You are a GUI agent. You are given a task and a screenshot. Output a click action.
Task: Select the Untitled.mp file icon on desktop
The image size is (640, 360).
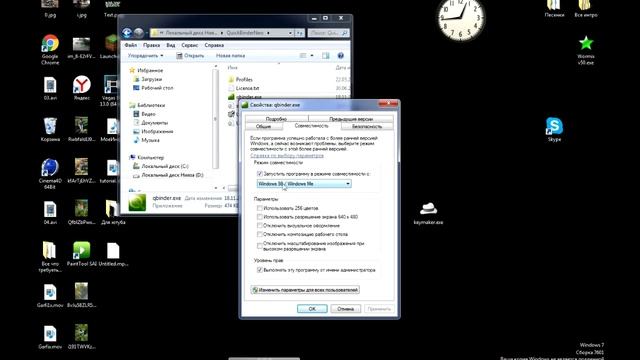(x=113, y=254)
